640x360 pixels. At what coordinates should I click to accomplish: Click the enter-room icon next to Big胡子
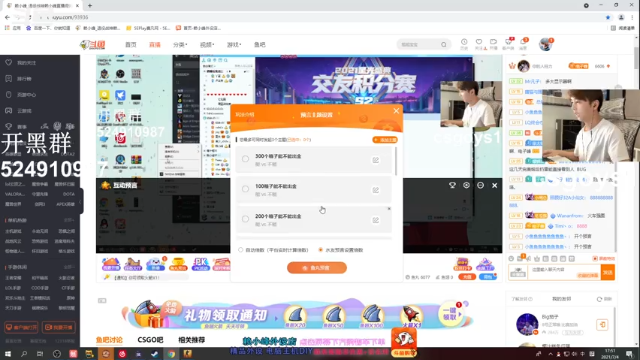point(602,324)
